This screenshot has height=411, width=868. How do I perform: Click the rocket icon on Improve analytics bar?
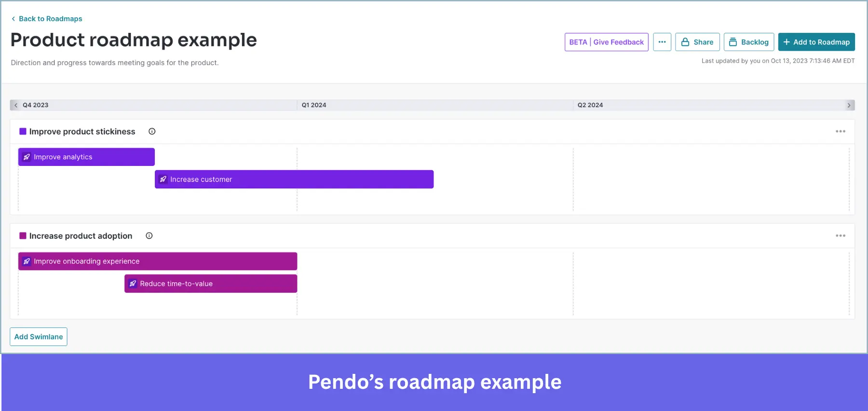tap(26, 156)
